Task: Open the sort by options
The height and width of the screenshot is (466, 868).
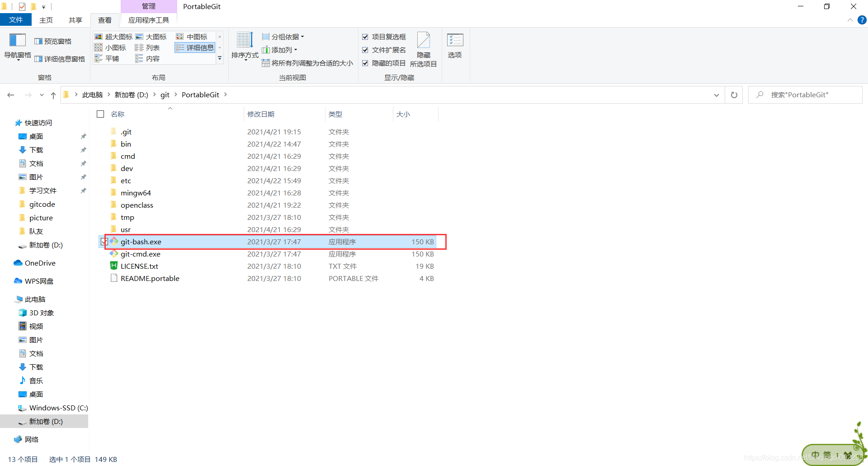Action: (245, 47)
